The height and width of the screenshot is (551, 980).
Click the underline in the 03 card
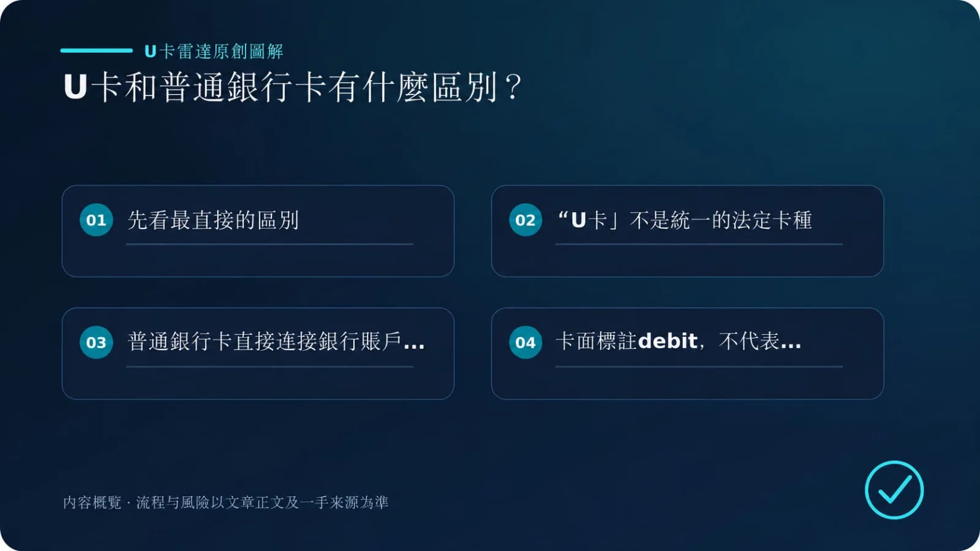[269, 367]
